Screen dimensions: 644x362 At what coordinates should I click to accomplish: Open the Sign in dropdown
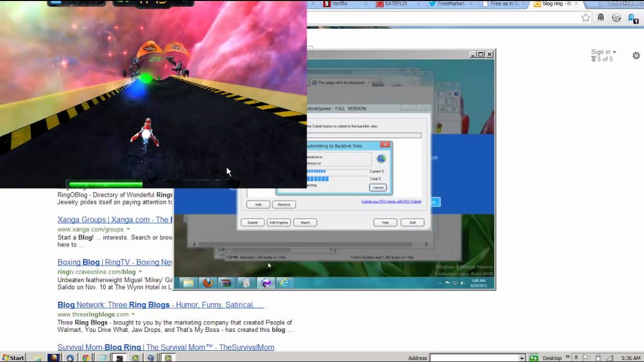coord(603,52)
